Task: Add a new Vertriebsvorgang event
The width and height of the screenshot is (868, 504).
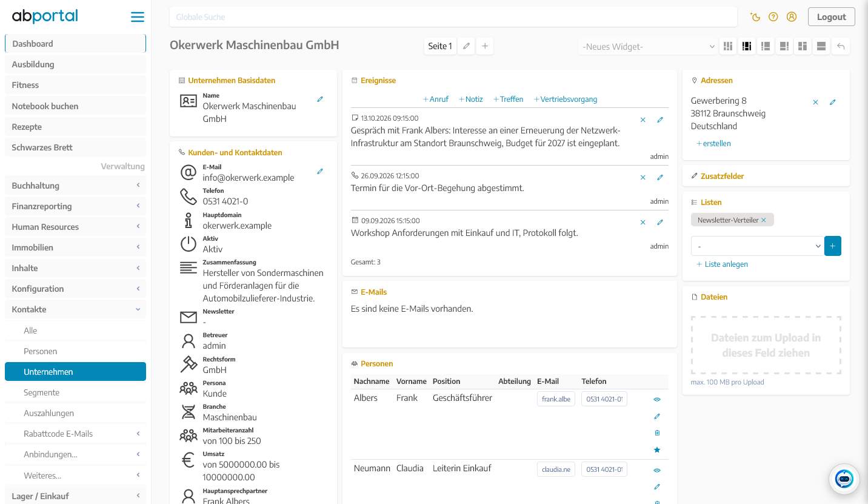Action: tap(565, 99)
